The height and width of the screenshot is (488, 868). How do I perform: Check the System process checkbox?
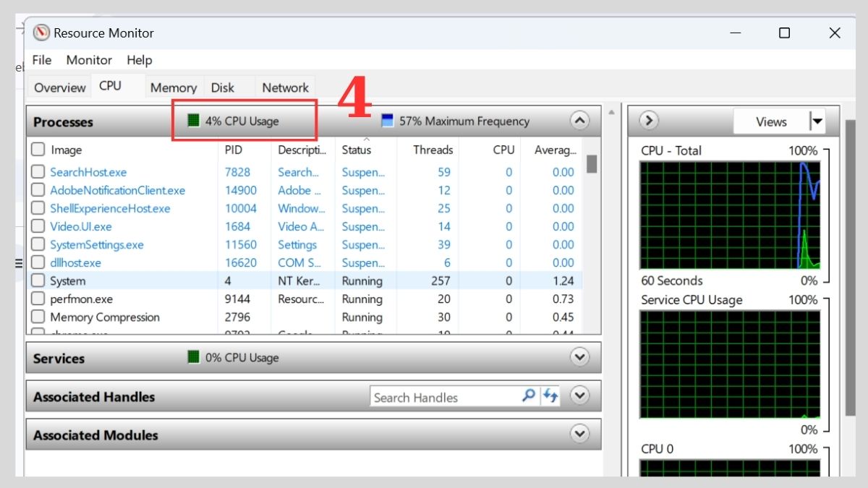(x=37, y=281)
